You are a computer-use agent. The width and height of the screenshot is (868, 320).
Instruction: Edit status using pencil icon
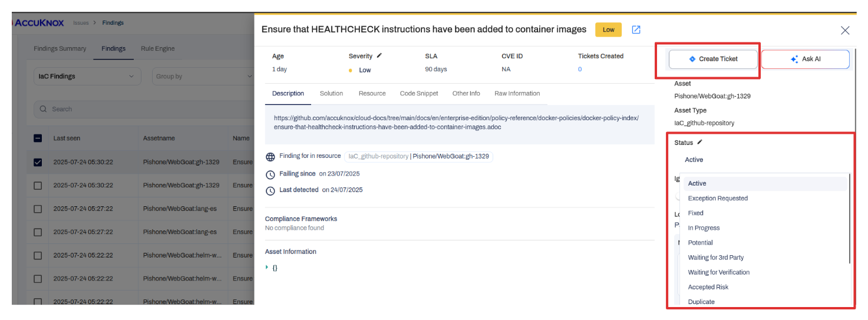(700, 142)
